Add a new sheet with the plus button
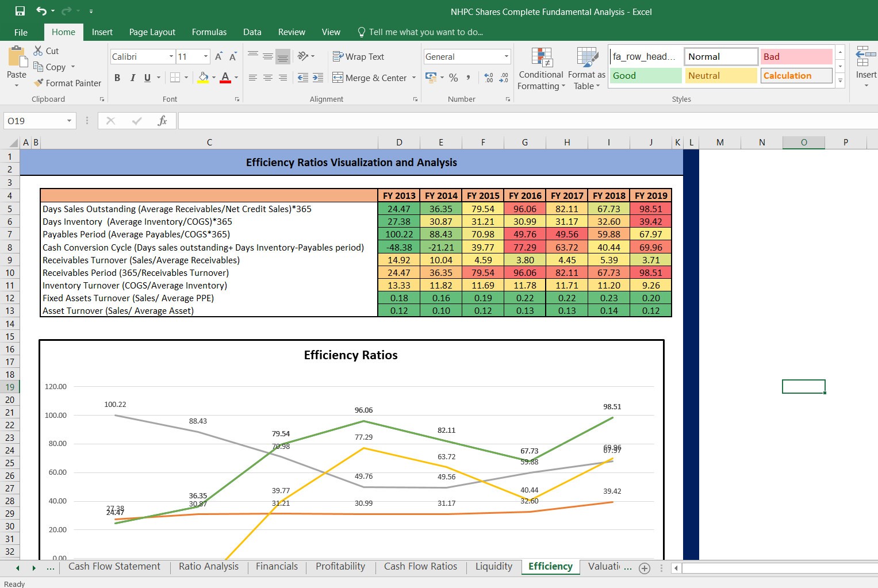 (x=645, y=568)
